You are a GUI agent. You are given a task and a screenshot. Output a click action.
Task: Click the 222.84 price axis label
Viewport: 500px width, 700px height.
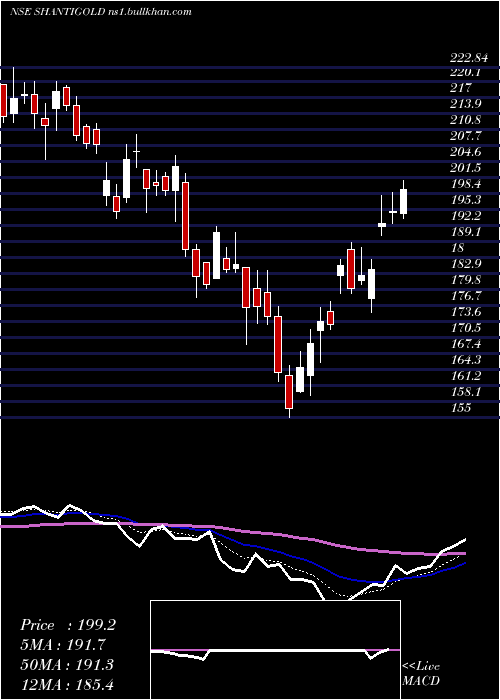click(468, 57)
